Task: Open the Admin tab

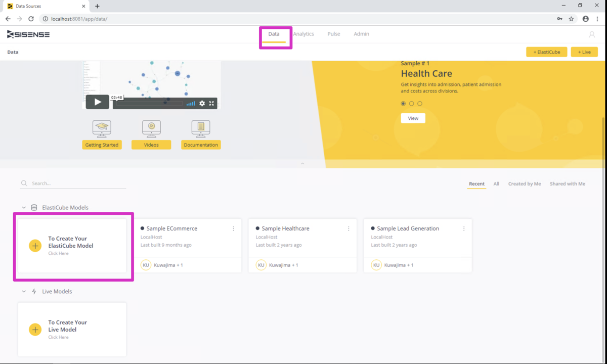Action: click(361, 34)
